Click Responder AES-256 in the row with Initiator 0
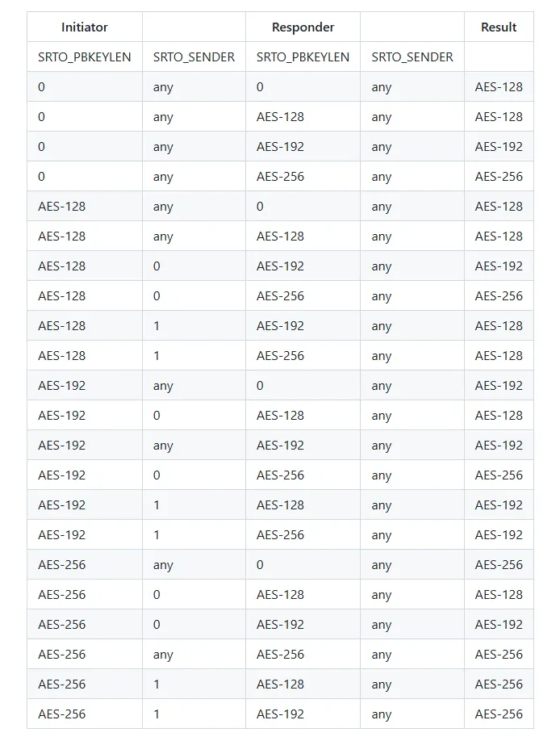Viewport: 560px width, 741px height. click(280, 177)
